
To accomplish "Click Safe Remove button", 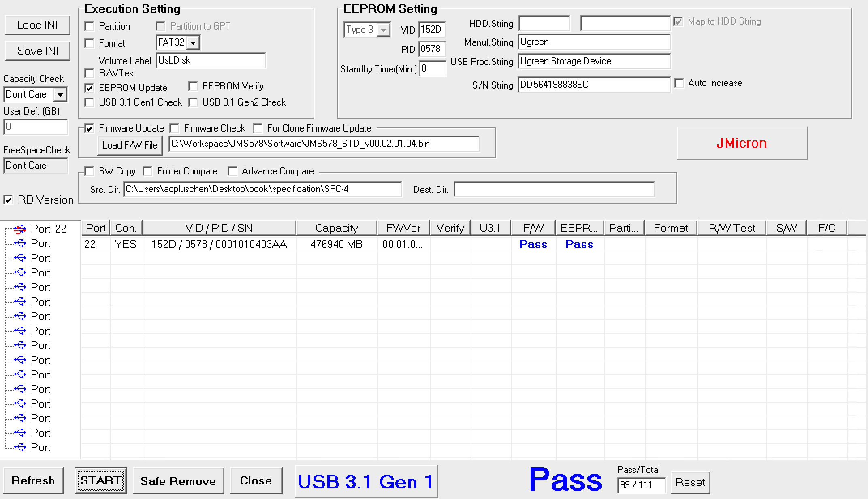I will click(x=178, y=481).
